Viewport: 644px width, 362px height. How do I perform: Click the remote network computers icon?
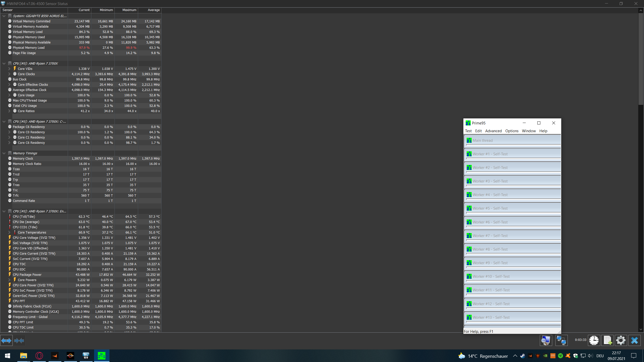561,340
